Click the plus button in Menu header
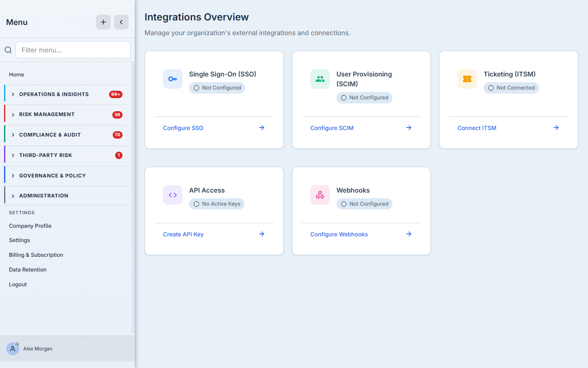The image size is (588, 368). click(103, 22)
